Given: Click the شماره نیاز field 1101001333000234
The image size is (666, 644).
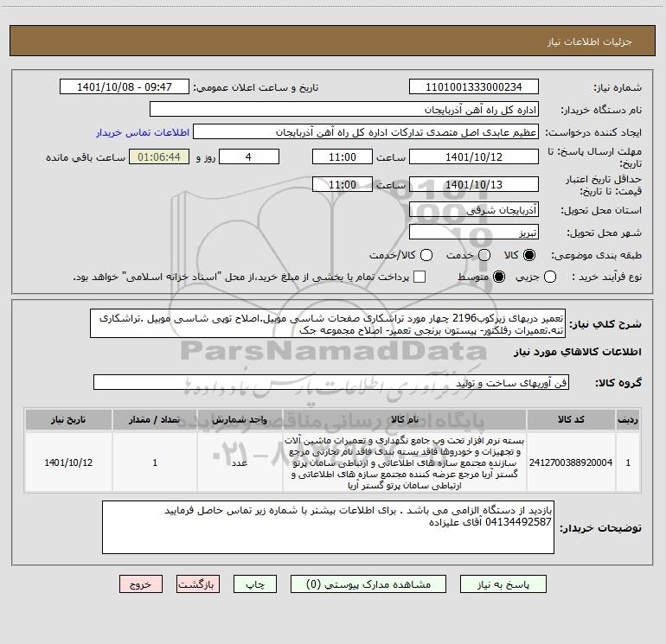Looking at the screenshot, I should click(x=474, y=87).
